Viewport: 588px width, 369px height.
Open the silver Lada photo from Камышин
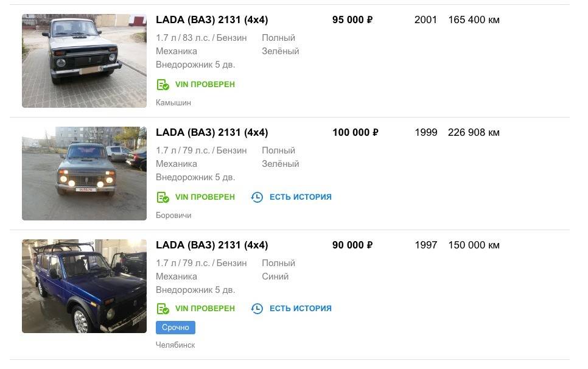coord(84,61)
